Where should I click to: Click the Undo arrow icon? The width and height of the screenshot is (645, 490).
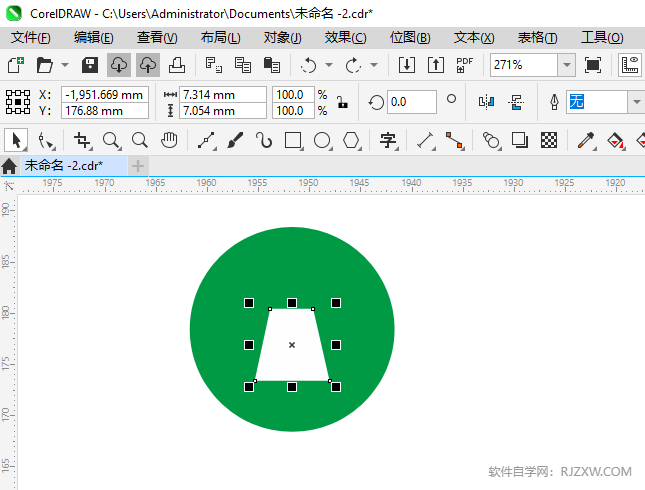tap(309, 65)
